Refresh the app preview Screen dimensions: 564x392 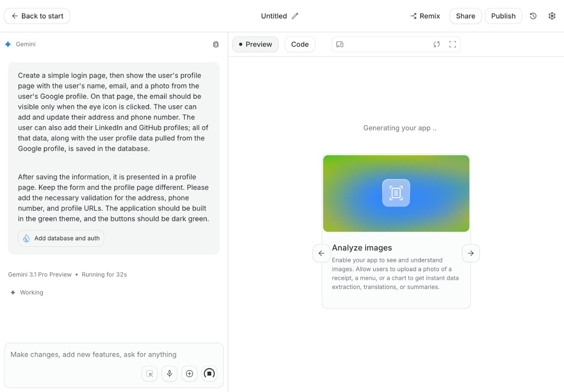pyautogui.click(x=437, y=44)
